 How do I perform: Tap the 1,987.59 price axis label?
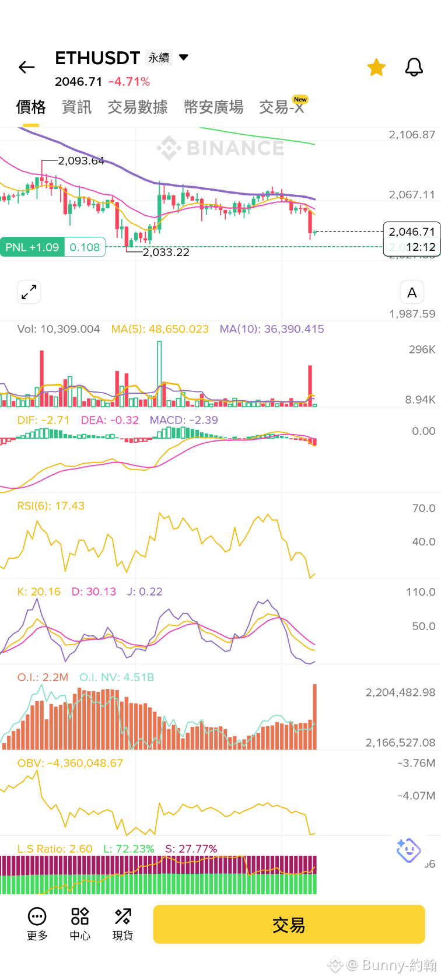[412, 314]
